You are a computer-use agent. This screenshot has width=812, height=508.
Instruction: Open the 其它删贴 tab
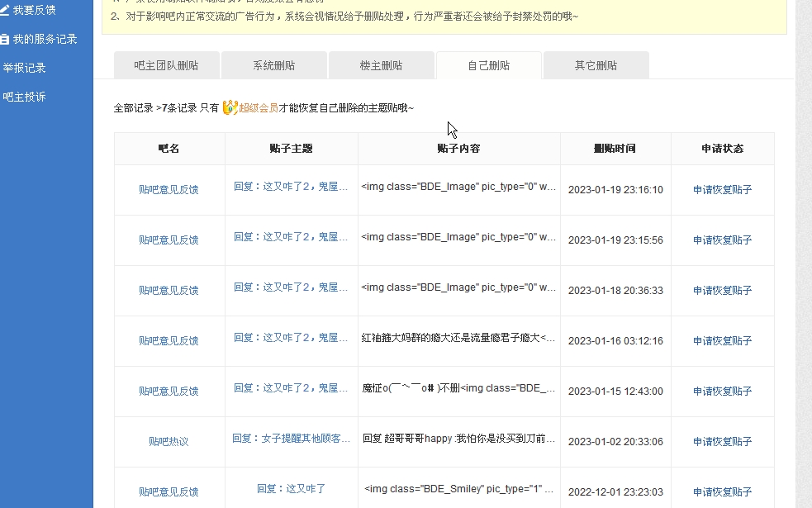pyautogui.click(x=596, y=65)
